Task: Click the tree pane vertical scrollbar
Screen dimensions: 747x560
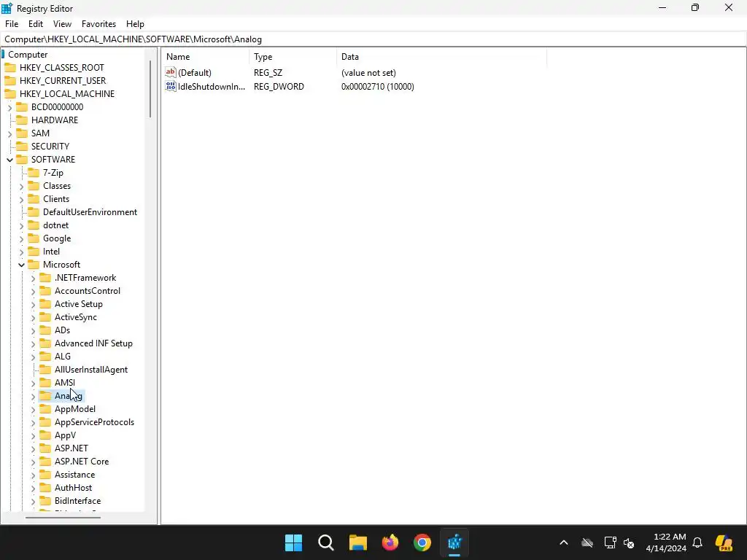Action: [x=150, y=89]
